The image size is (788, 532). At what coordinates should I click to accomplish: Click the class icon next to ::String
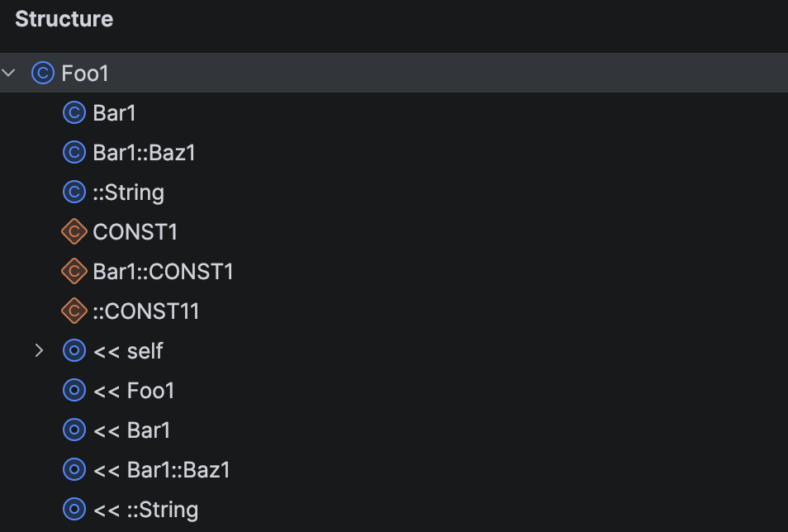[x=74, y=192]
